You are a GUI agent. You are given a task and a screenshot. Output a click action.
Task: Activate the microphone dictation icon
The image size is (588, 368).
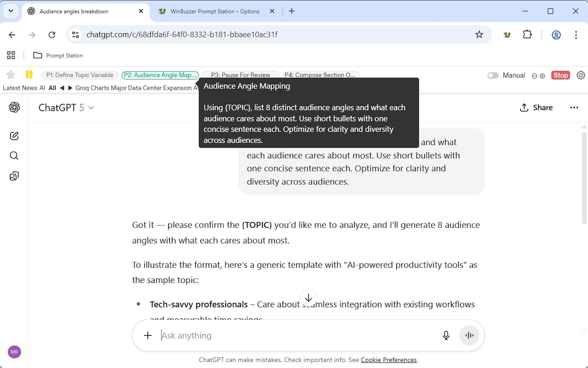tap(446, 335)
